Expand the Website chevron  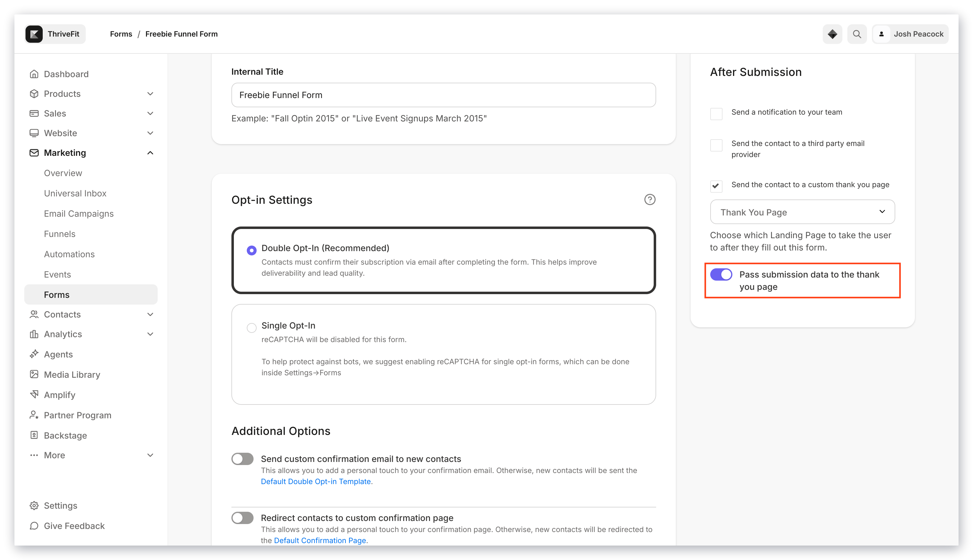tap(150, 133)
